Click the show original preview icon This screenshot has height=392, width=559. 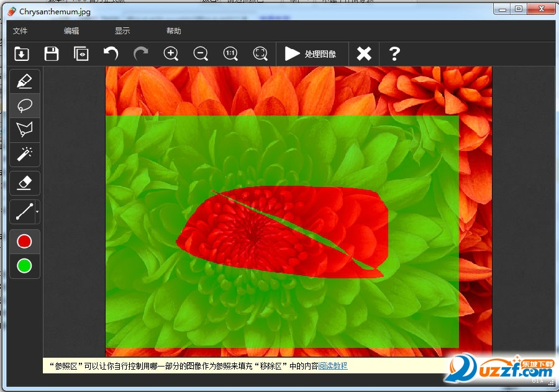tap(81, 54)
